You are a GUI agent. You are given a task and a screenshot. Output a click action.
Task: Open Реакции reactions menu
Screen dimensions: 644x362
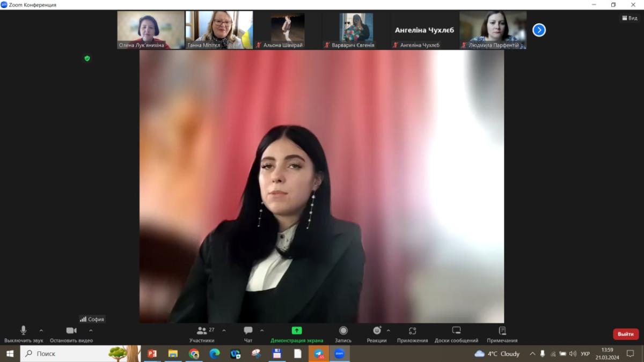pos(377,334)
